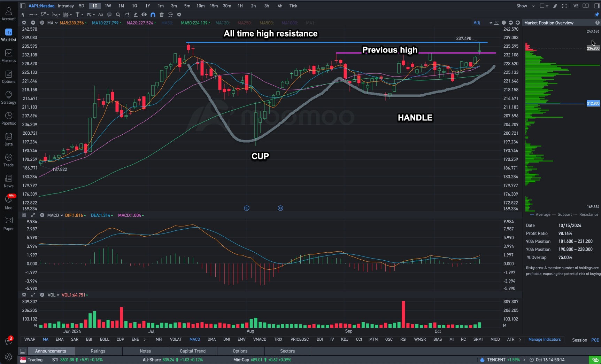The height and width of the screenshot is (364, 601).
Task: Open the paintbrush chart theme icon
Action: coord(555,6)
